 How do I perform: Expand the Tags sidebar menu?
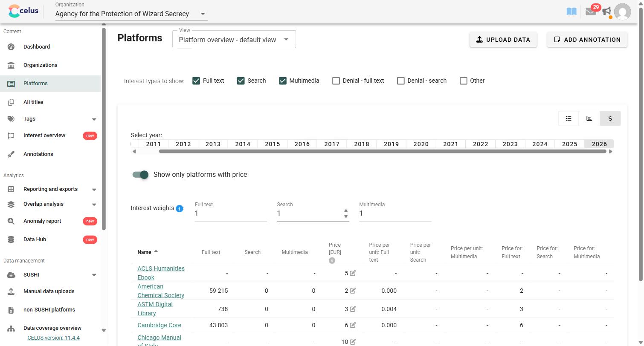pos(94,119)
